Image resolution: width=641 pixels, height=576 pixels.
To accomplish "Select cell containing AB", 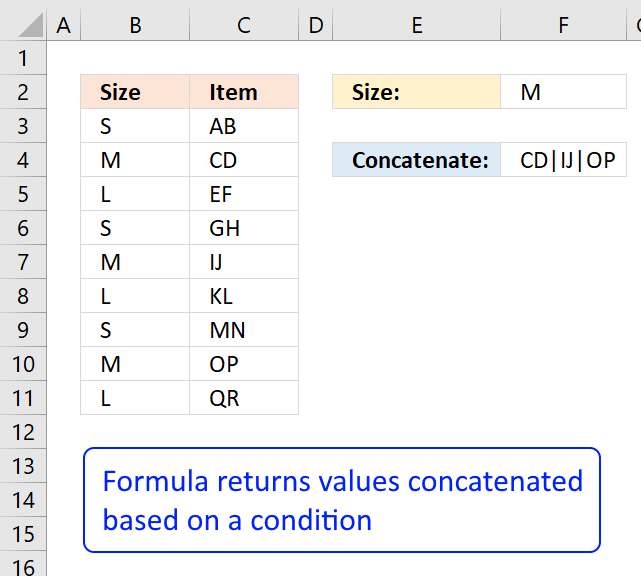I will coord(243,127).
